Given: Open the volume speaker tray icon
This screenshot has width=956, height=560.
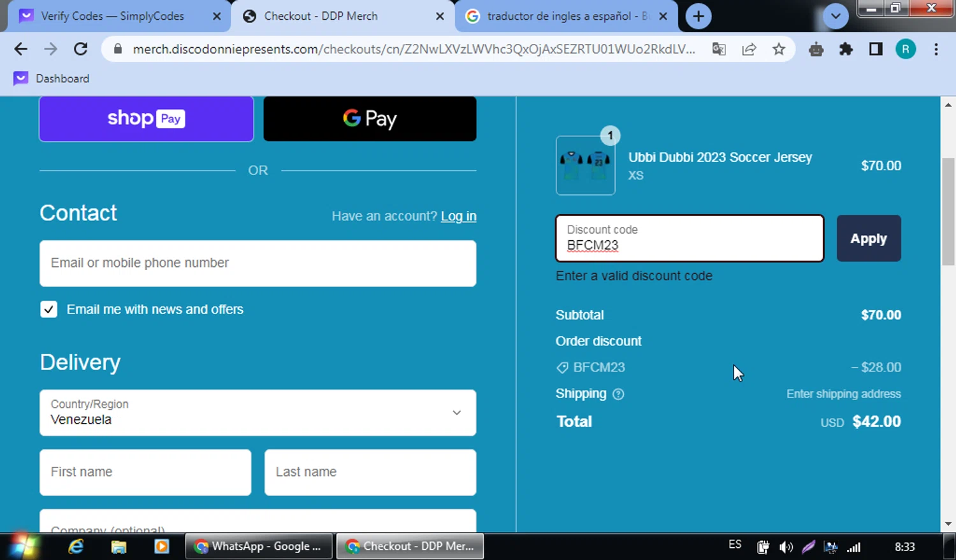Looking at the screenshot, I should (786, 547).
